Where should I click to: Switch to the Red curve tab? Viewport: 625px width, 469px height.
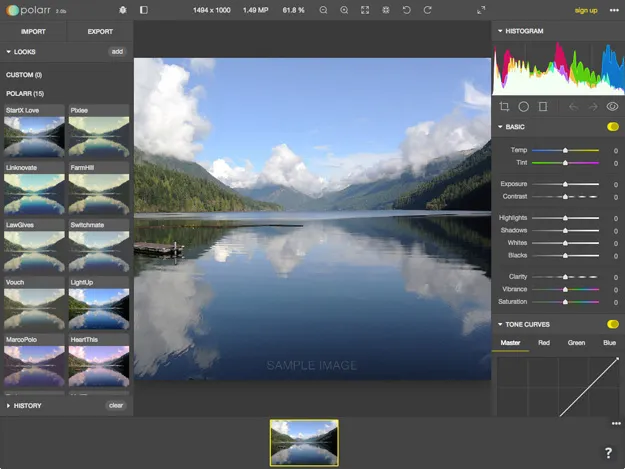tap(543, 343)
